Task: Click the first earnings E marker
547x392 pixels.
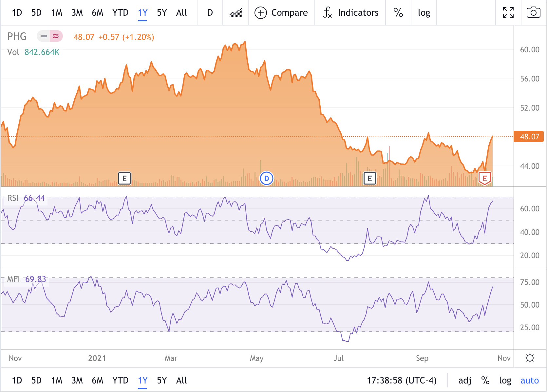Action: click(x=124, y=179)
